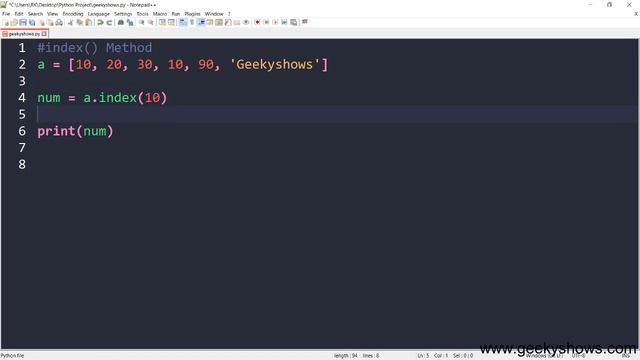
Task: Save the file with the floppy icon
Action: coord(23,22)
